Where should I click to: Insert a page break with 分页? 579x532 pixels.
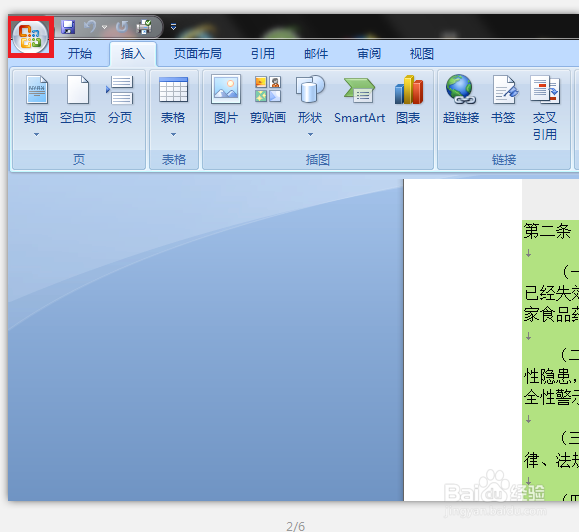pos(120,100)
